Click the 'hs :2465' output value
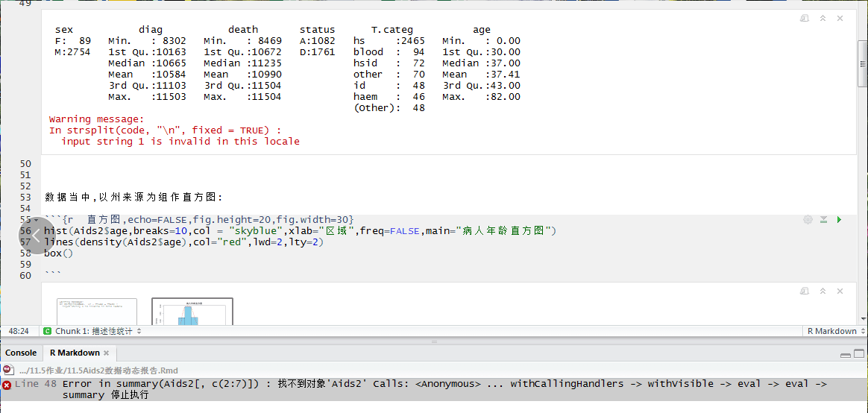Screen dimensions: 868x413 pos(389,41)
